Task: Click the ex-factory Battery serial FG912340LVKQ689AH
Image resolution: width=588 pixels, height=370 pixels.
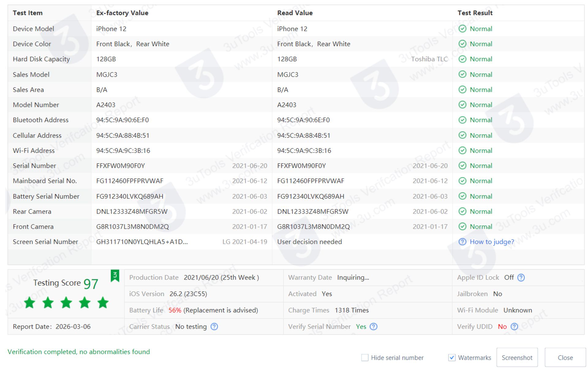Action: coord(130,196)
